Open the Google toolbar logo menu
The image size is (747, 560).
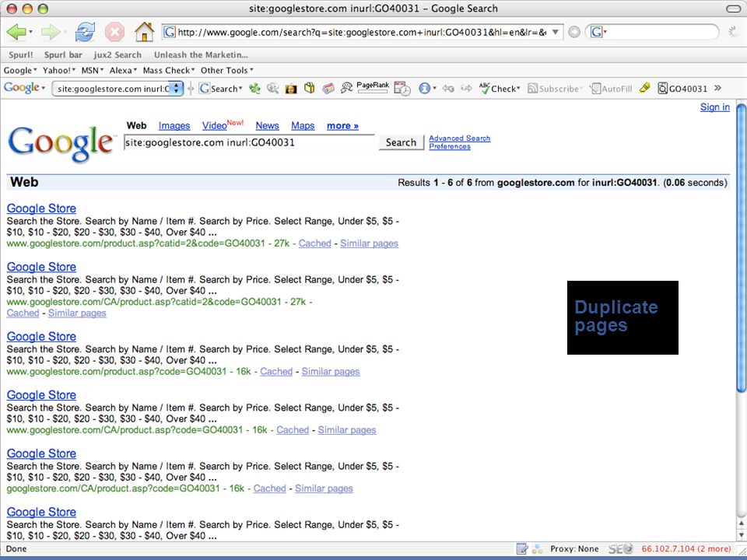(x=24, y=88)
